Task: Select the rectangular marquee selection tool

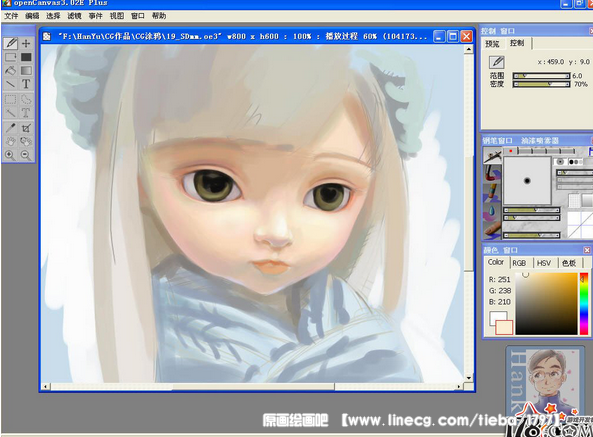Action: coord(11,99)
